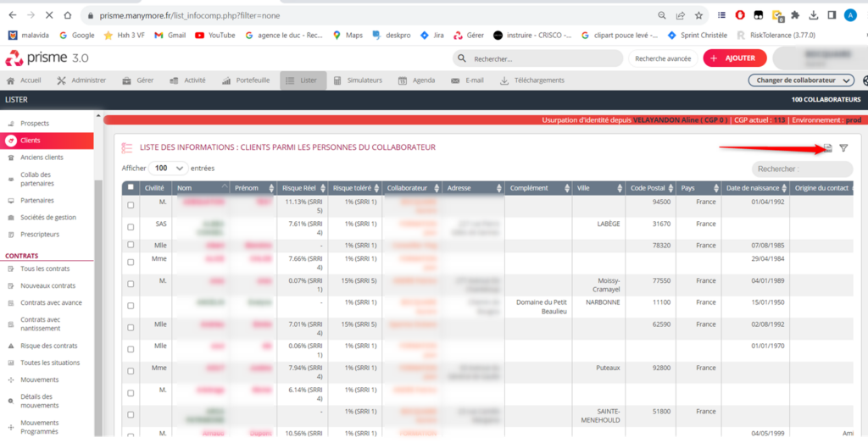Open the Portefeuille menu
The width and height of the screenshot is (868, 443).
point(246,80)
